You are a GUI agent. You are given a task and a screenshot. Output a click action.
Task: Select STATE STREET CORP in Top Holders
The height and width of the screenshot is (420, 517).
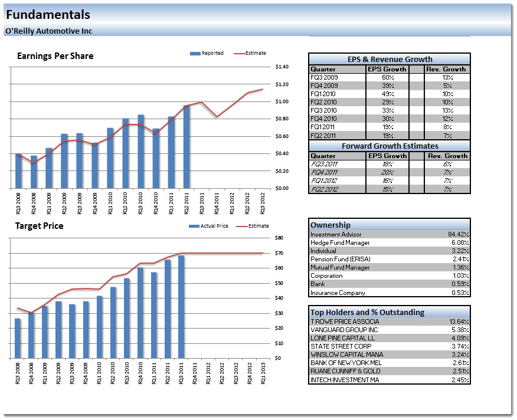341,346
